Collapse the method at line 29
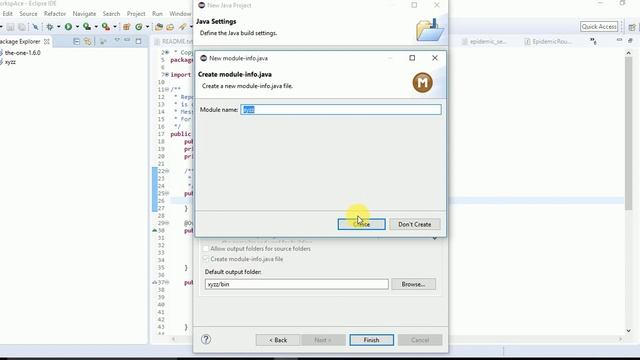 coord(167,223)
